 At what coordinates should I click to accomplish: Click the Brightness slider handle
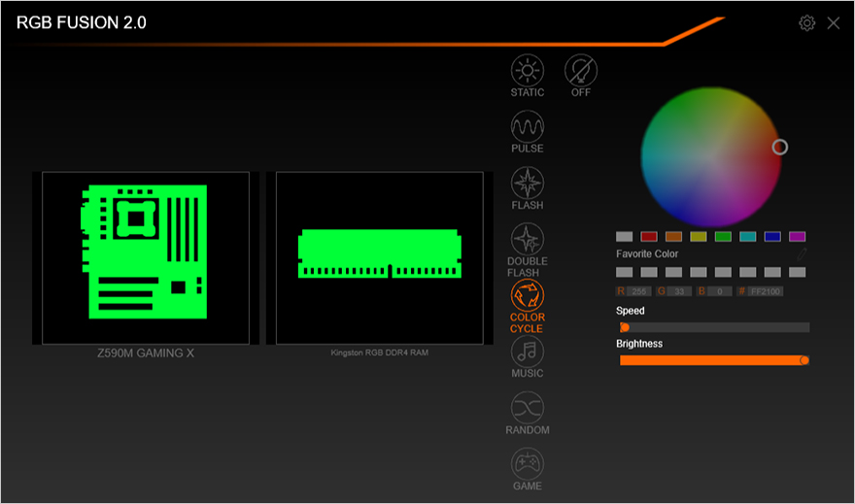click(x=804, y=360)
